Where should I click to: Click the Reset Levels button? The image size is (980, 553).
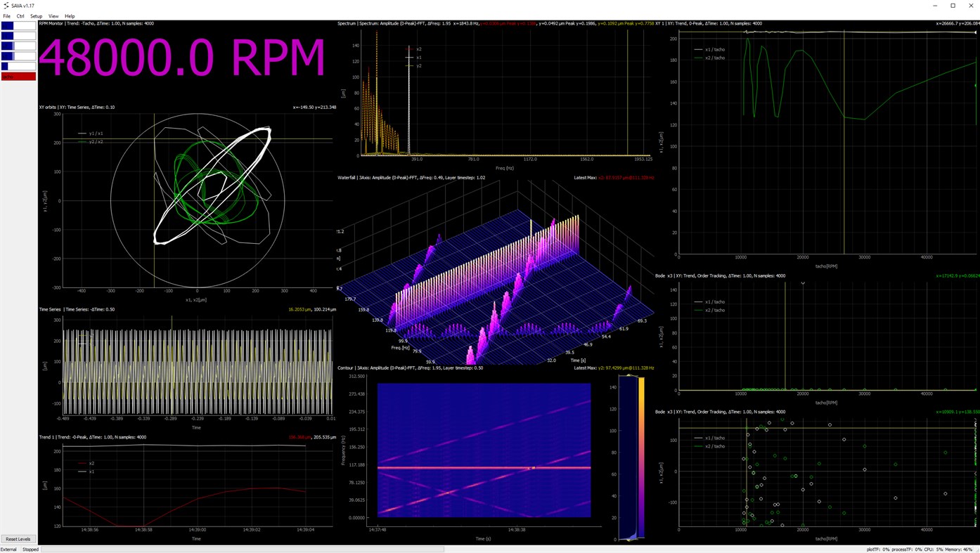(x=18, y=539)
